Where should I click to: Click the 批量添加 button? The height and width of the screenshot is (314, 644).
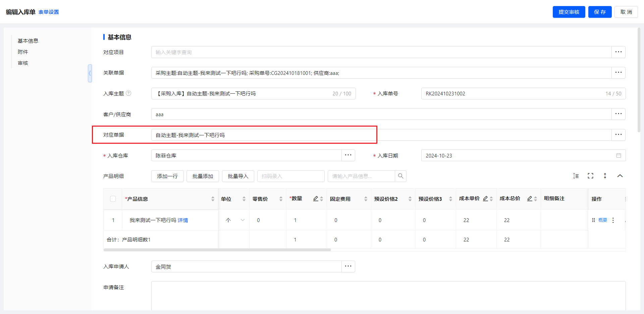[x=203, y=176]
